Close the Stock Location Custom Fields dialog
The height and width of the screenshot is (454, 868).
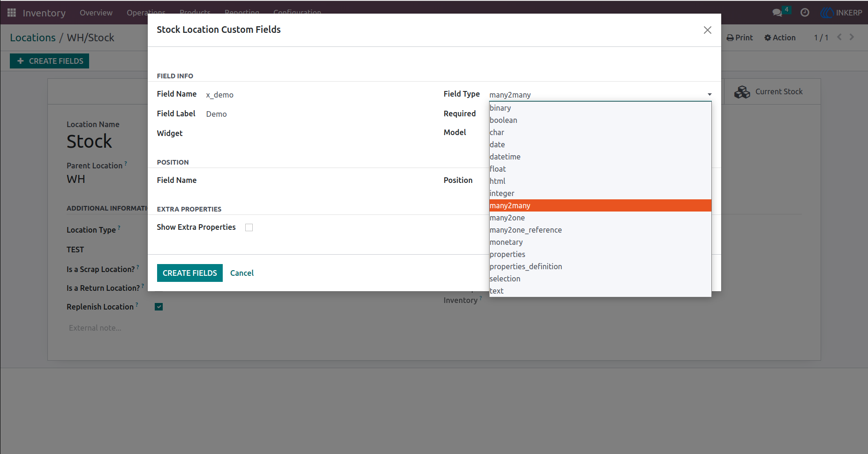(708, 30)
